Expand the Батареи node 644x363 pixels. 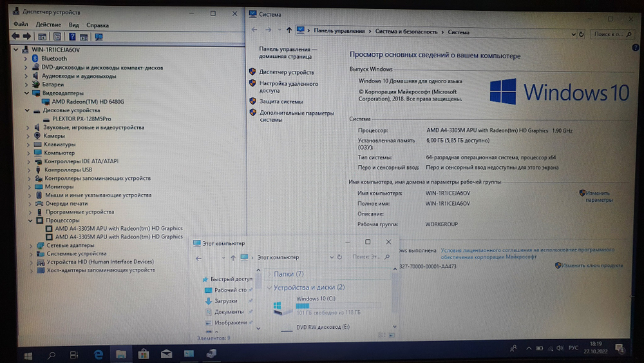[x=26, y=84]
